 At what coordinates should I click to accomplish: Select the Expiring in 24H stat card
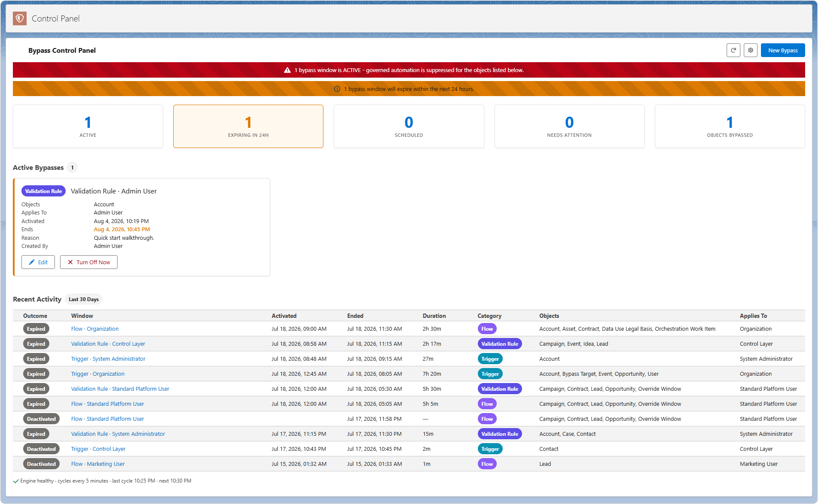(248, 127)
